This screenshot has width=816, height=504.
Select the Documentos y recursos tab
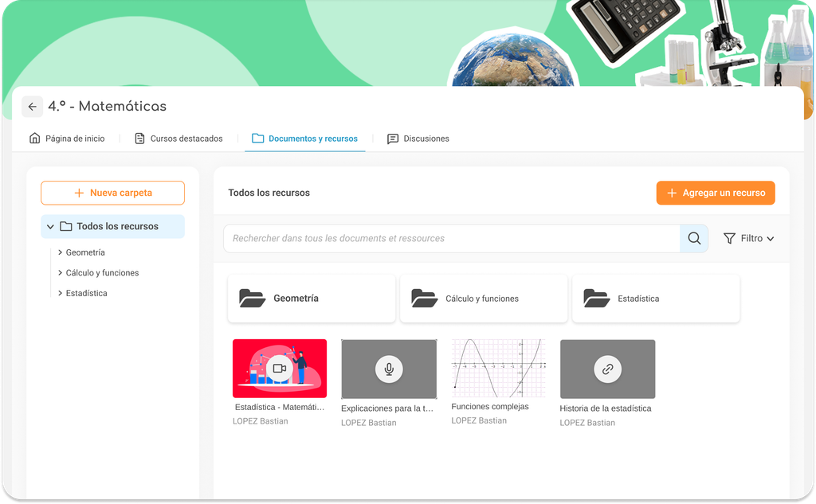pos(305,139)
